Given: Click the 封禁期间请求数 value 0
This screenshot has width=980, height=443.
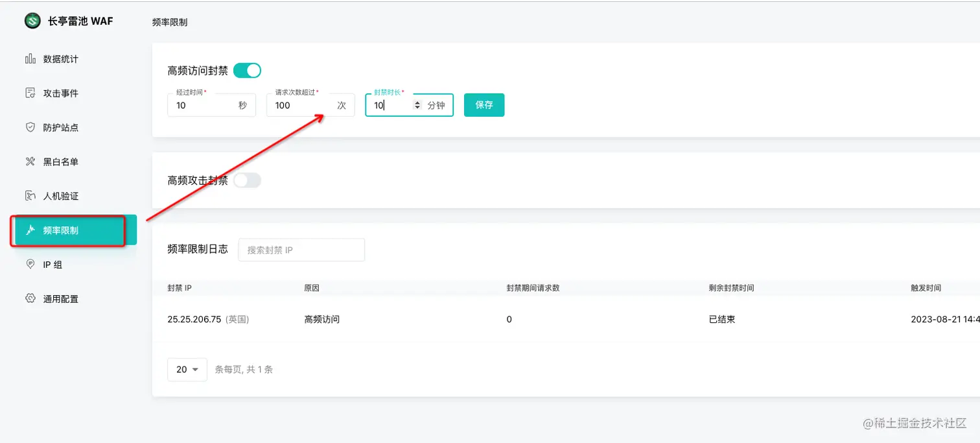Looking at the screenshot, I should coord(509,320).
